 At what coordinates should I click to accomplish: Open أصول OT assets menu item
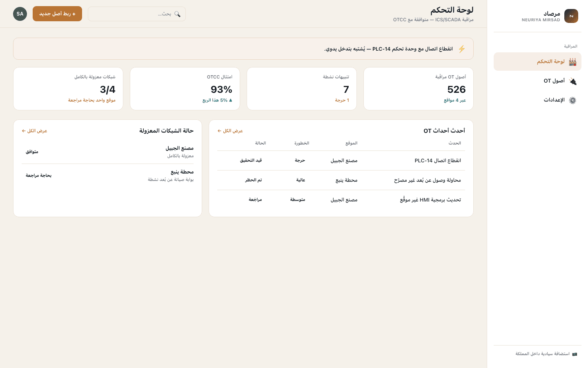click(x=537, y=81)
